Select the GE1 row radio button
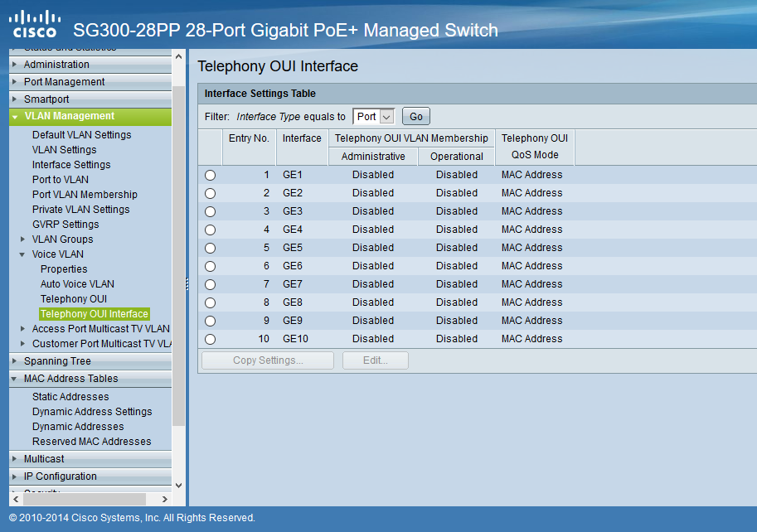Screen dimensions: 757x532 click(210, 175)
